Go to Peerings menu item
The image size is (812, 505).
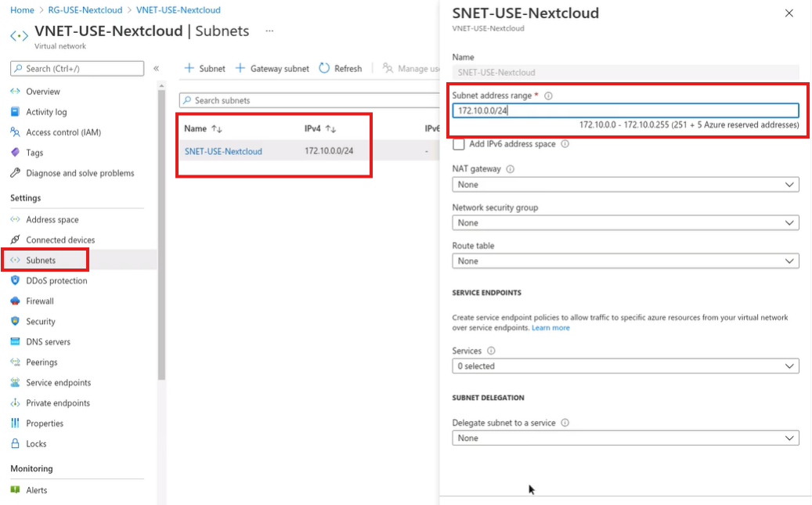(x=42, y=362)
